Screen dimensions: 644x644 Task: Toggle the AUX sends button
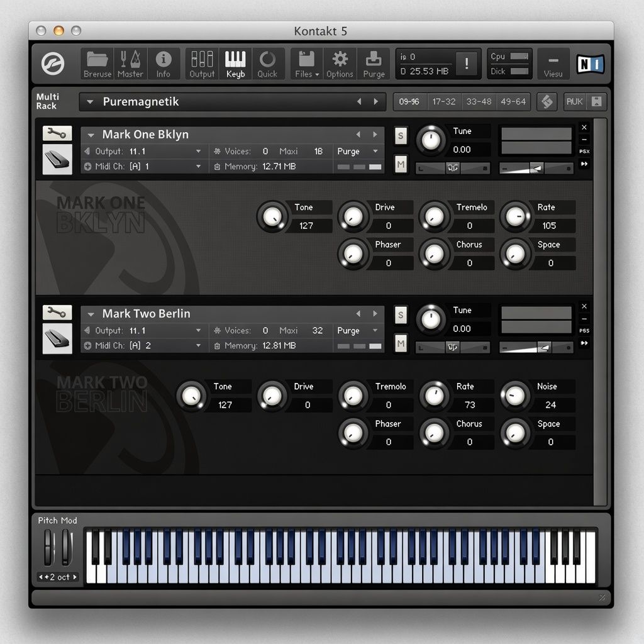tap(575, 101)
